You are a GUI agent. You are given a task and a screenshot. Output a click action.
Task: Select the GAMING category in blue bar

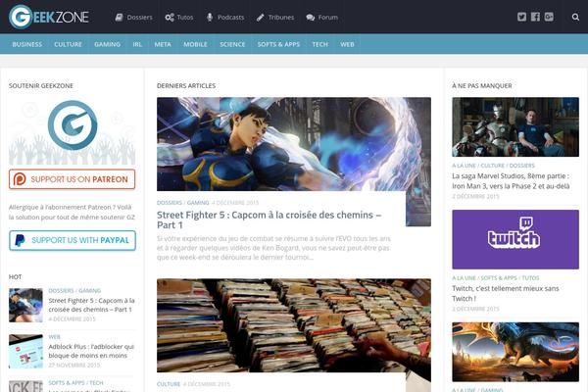pyautogui.click(x=107, y=44)
